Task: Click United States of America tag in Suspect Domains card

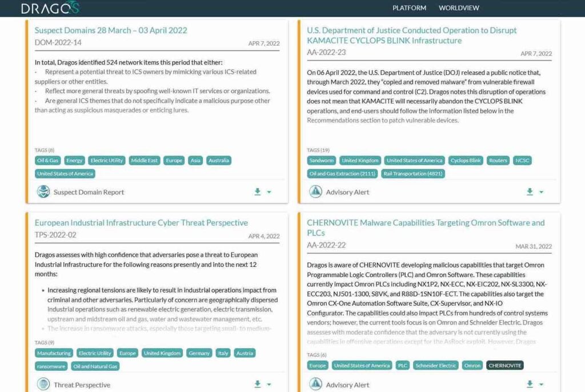Action: 65,174
